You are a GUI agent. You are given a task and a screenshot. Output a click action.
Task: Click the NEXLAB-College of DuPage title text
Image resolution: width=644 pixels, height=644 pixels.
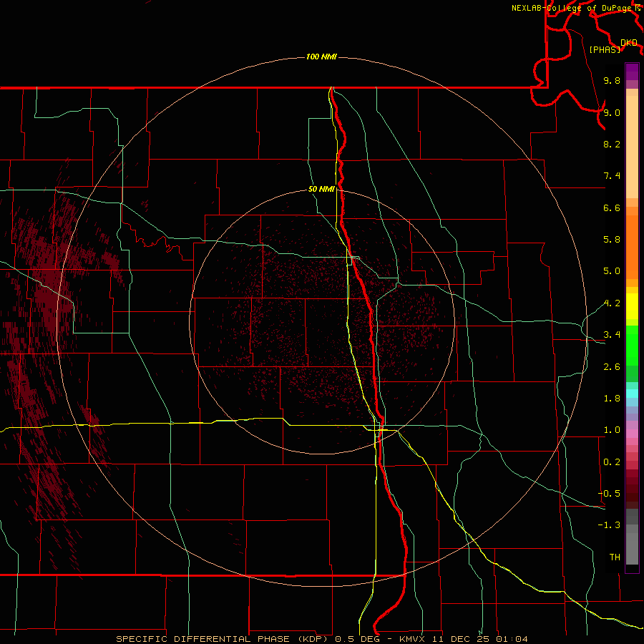[x=572, y=8]
